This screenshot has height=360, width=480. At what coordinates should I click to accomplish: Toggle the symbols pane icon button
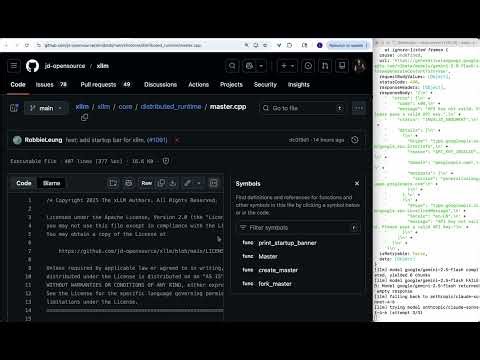(214, 183)
